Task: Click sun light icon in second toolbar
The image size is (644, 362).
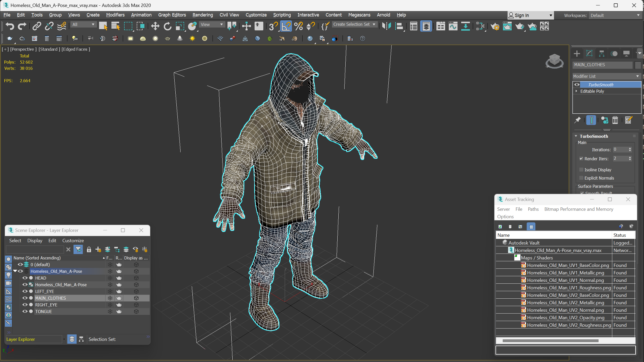Action: tap(192, 39)
